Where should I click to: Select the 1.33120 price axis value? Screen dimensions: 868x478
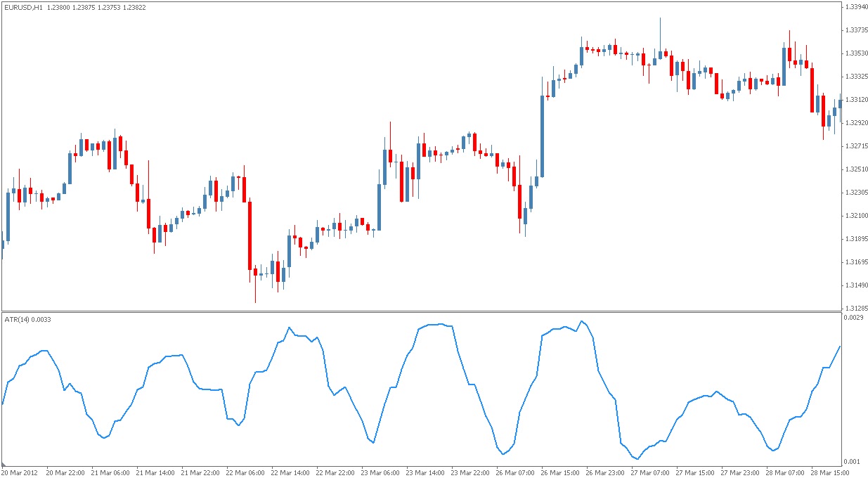pyautogui.click(x=855, y=100)
